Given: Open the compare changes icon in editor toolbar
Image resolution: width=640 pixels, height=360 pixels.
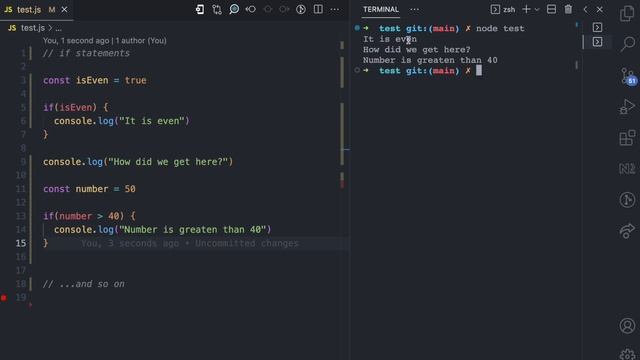Looking at the screenshot, I should coord(217,9).
